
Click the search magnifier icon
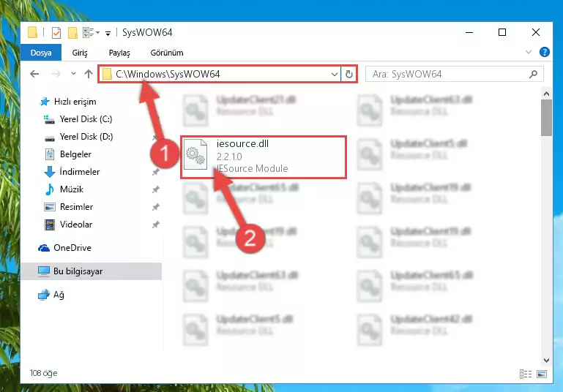(x=533, y=75)
